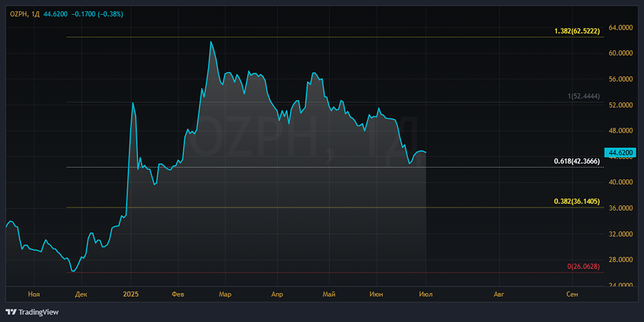Click the Ноя month label on time axis
The image size is (644, 322).
pyautogui.click(x=34, y=294)
